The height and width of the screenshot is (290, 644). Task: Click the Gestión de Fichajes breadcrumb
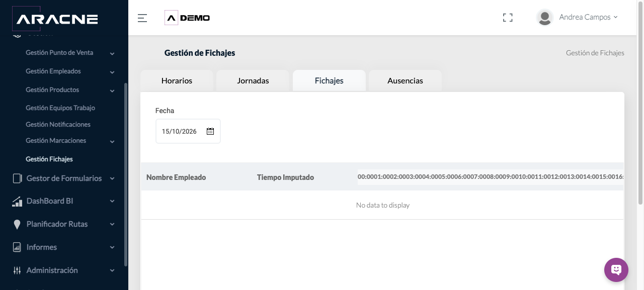[595, 53]
